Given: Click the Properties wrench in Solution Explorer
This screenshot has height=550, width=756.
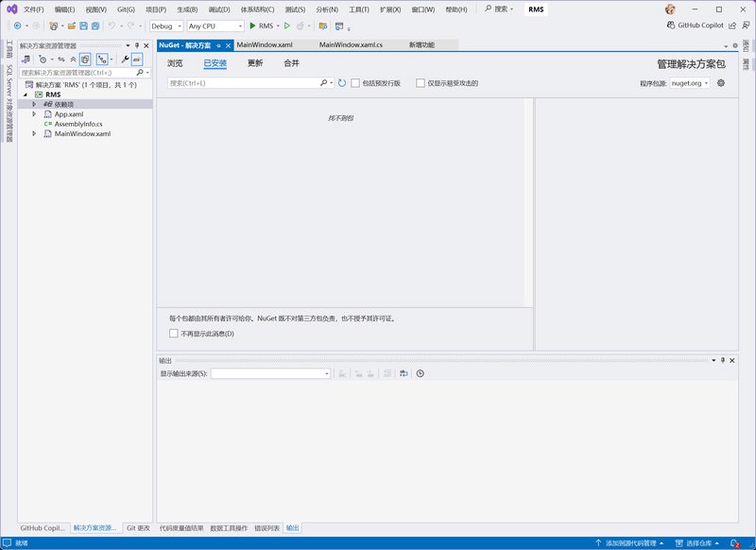Looking at the screenshot, I should [x=124, y=59].
